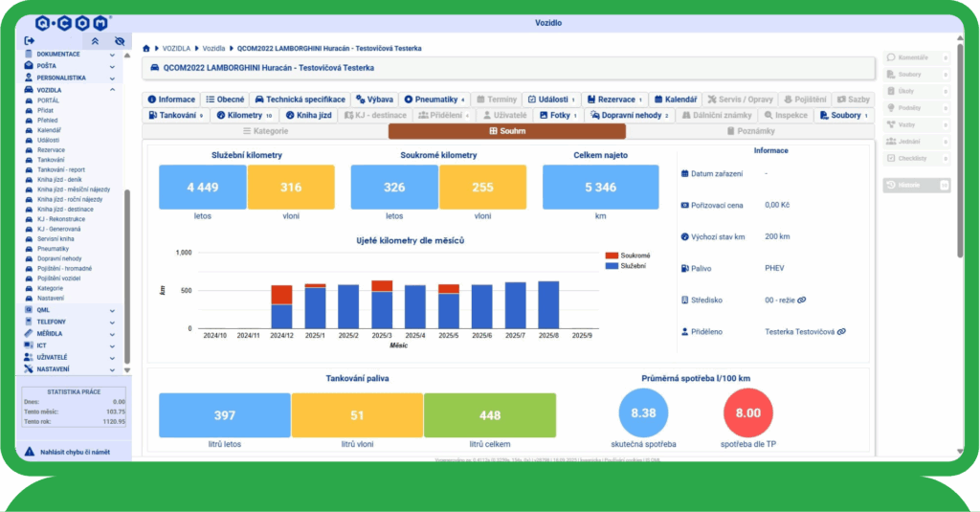Click link icon beside 00 - režie
980x512 pixels.
(x=801, y=300)
